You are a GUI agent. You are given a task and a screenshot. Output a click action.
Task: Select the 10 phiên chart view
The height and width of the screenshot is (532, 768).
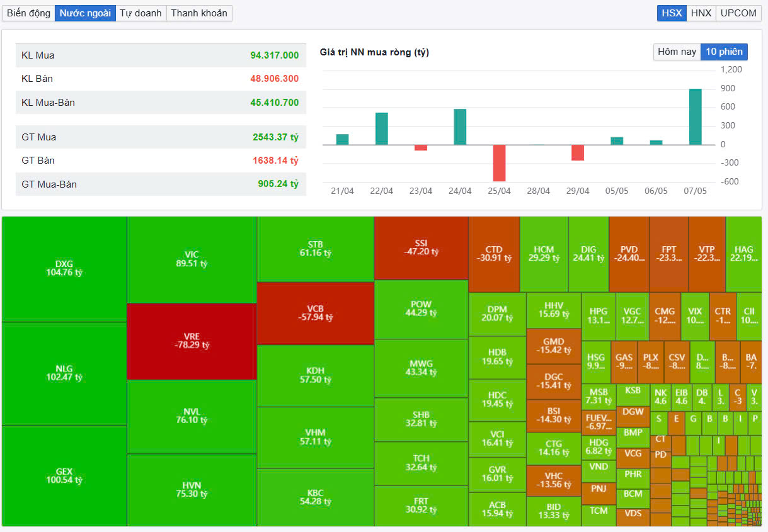pos(724,52)
